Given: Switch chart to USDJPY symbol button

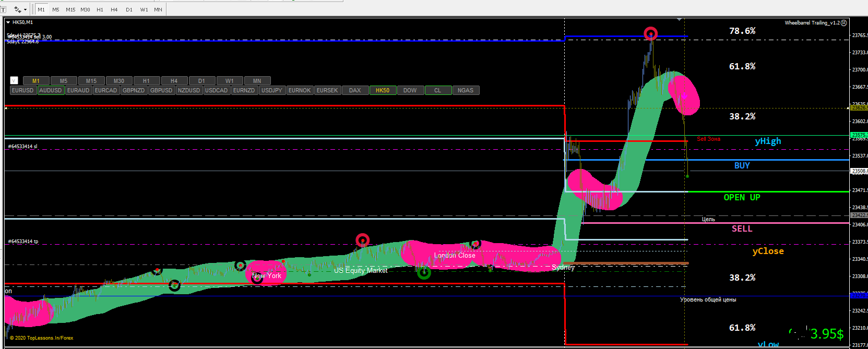Looking at the screenshot, I should tap(272, 90).
